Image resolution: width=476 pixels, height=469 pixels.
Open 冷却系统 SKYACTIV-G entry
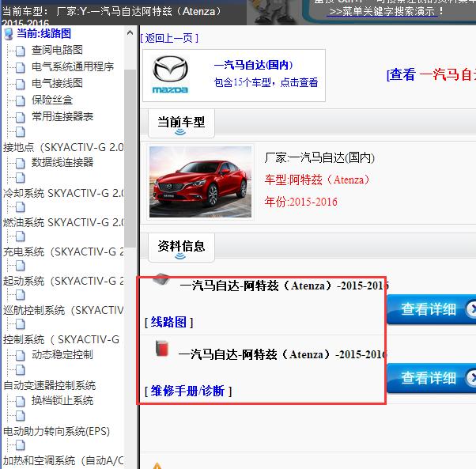pos(63,193)
